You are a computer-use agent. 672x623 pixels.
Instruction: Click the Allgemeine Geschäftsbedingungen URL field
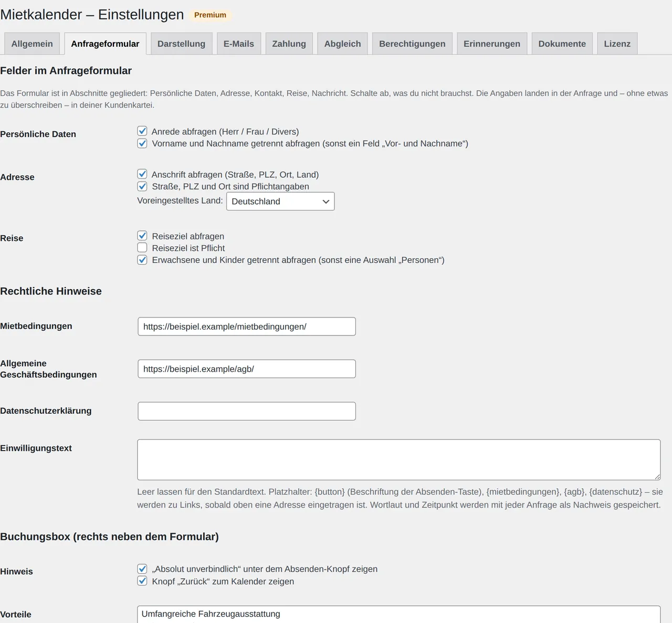coord(247,369)
